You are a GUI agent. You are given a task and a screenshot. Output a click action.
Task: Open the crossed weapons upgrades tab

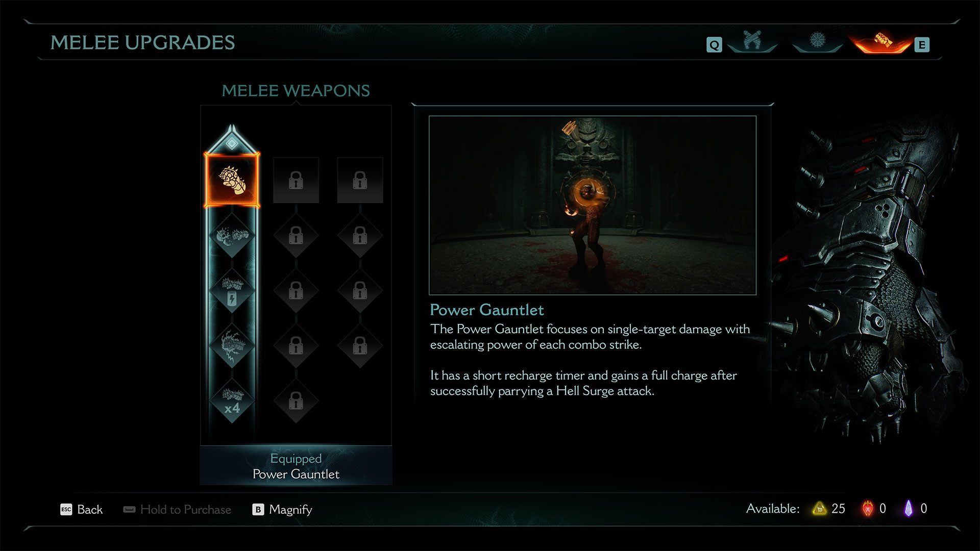752,41
